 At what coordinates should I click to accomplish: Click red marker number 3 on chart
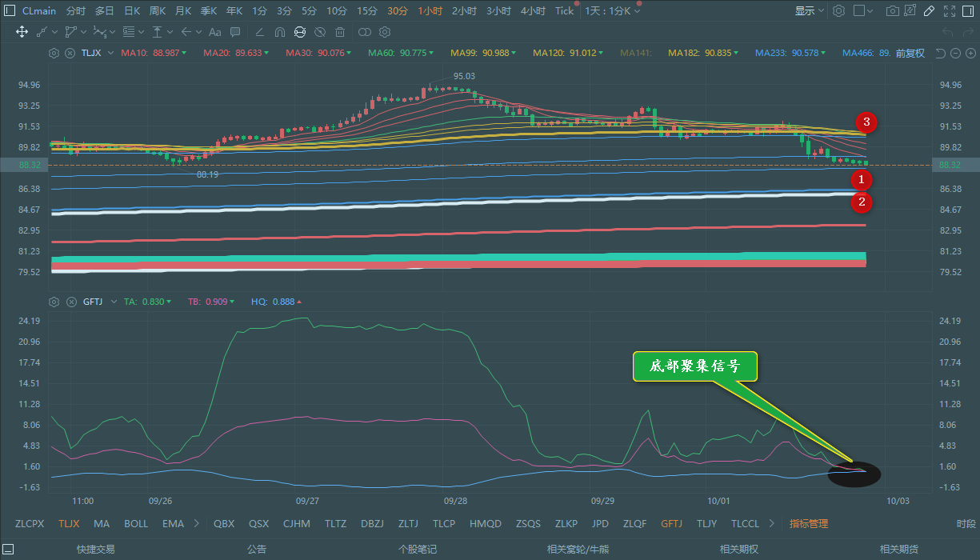click(866, 122)
